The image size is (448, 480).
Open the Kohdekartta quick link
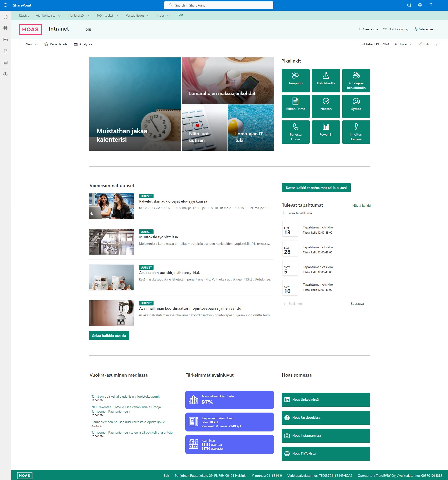326,80
